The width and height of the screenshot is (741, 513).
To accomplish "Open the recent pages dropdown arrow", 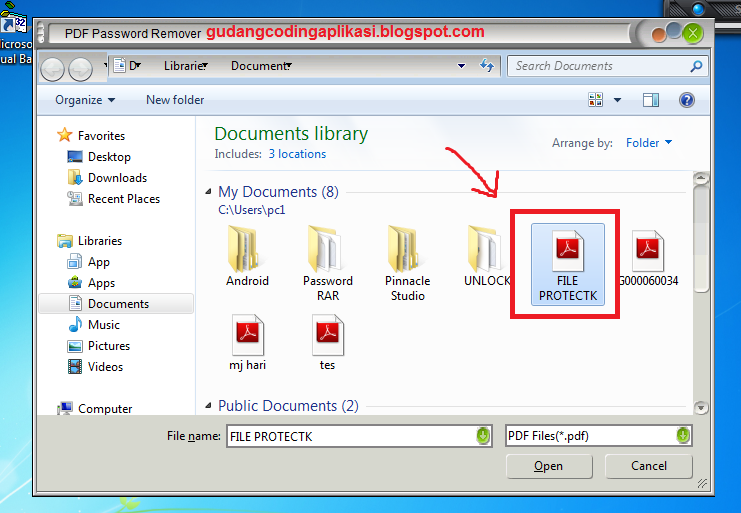I will [x=105, y=65].
